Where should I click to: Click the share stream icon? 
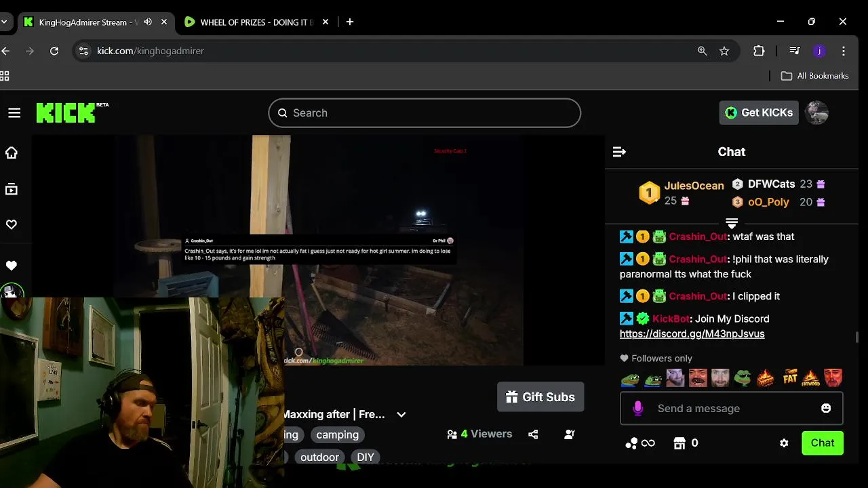point(533,434)
